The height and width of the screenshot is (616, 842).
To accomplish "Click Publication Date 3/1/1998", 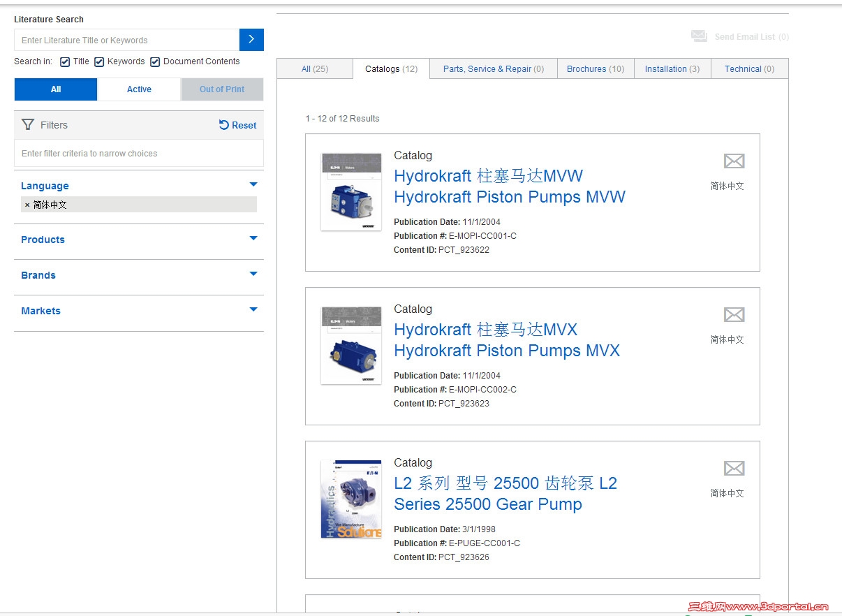I will 445,529.
